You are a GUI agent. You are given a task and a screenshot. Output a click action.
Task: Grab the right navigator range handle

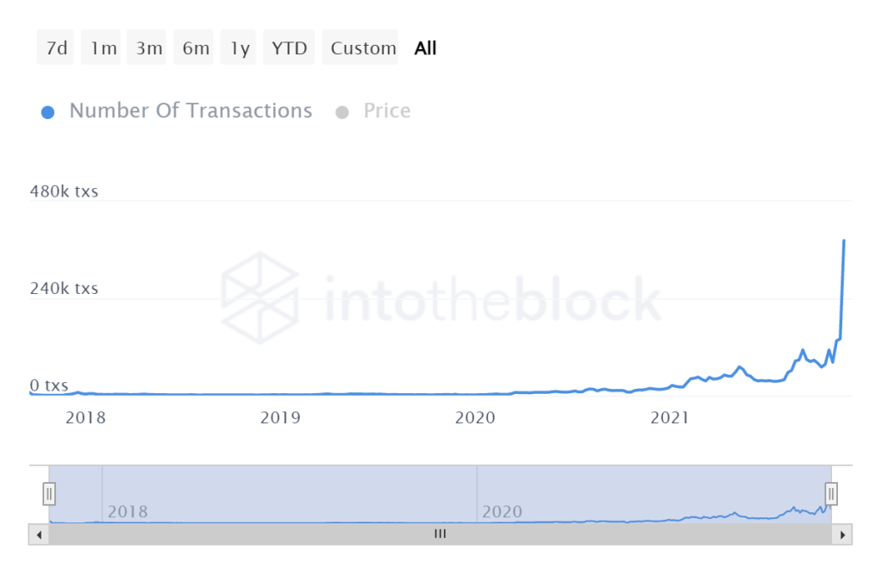click(831, 494)
